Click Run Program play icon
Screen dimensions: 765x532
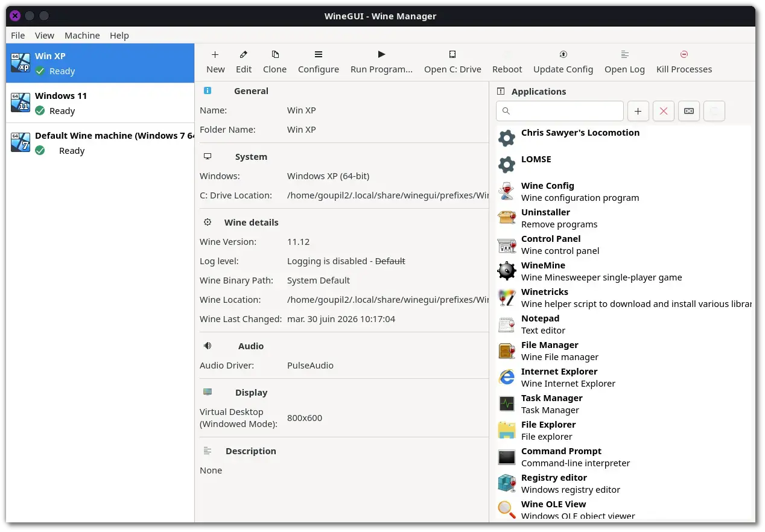[381, 54]
